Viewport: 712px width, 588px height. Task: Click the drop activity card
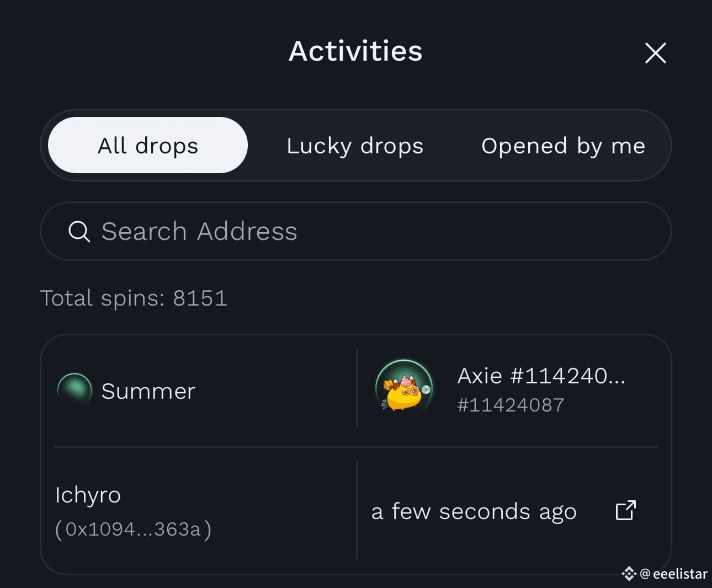(356, 455)
